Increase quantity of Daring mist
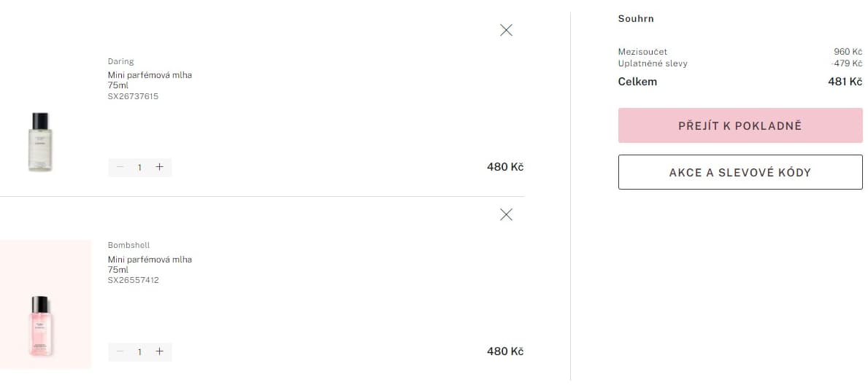The height and width of the screenshot is (385, 868). coord(159,167)
